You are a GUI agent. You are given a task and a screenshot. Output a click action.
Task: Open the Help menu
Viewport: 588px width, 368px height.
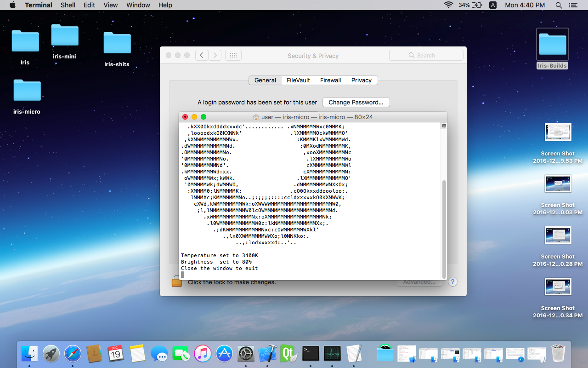pos(165,5)
